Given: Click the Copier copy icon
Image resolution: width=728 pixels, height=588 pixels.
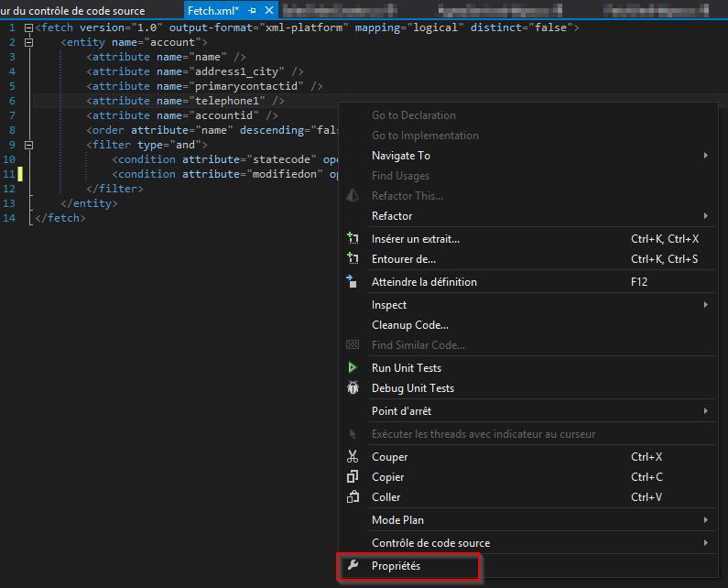Looking at the screenshot, I should pyautogui.click(x=353, y=476).
